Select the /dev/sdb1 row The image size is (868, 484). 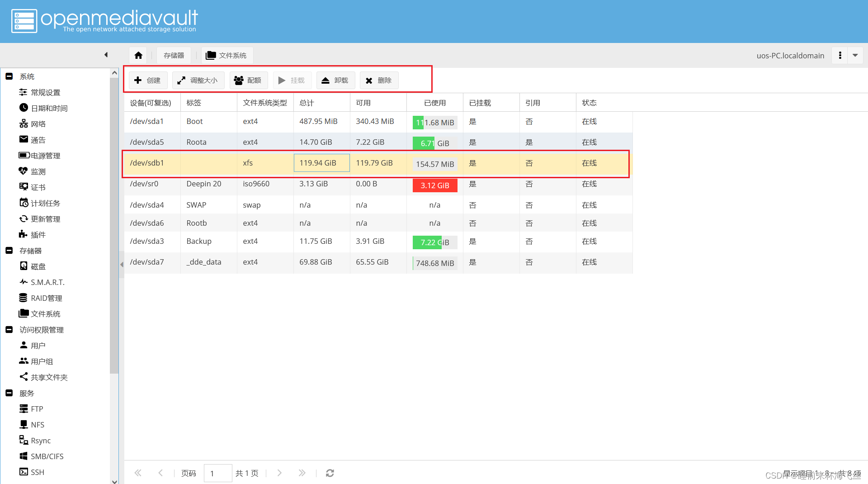point(378,163)
